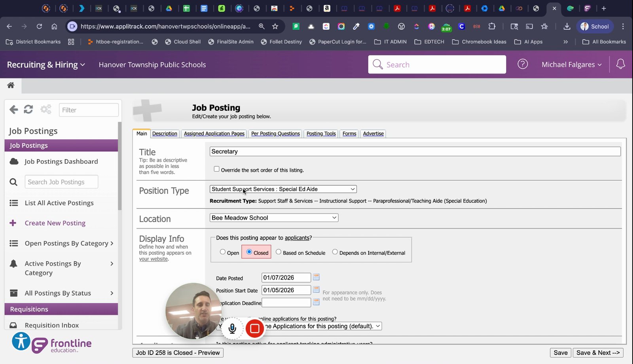This screenshot has height=364, width=633.
Task: Toggle the recording microphone
Action: coord(232,328)
